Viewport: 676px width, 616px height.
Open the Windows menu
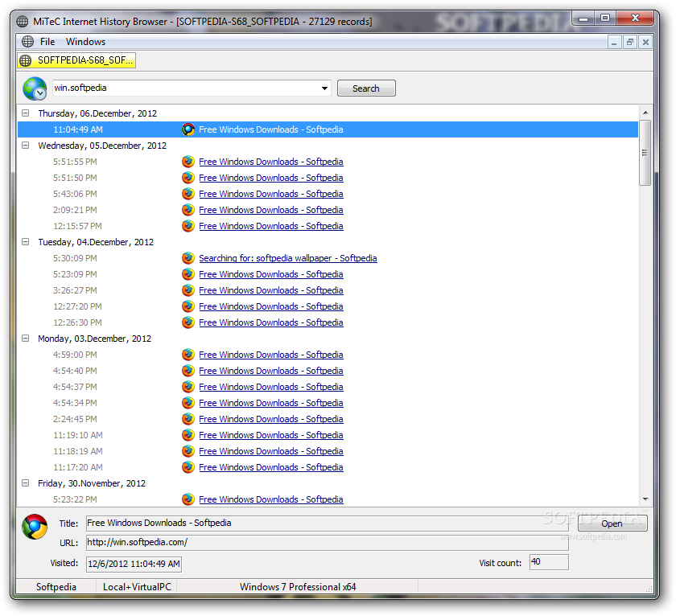point(85,42)
